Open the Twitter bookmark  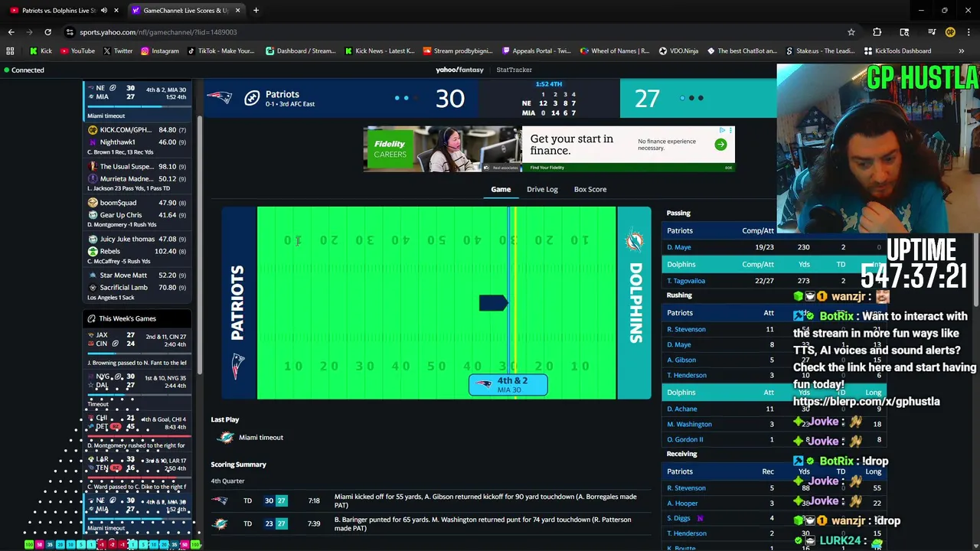pyautogui.click(x=117, y=51)
